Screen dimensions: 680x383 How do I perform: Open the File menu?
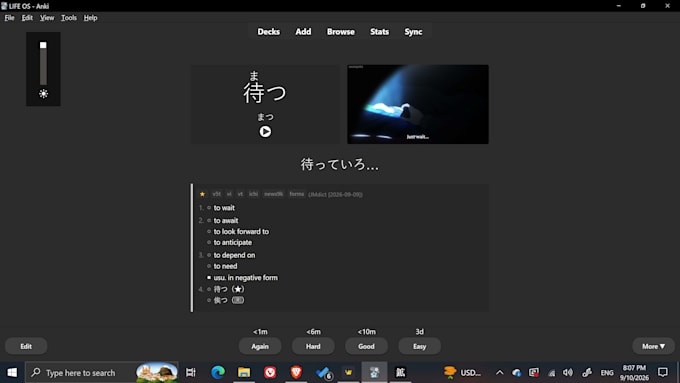click(x=10, y=18)
